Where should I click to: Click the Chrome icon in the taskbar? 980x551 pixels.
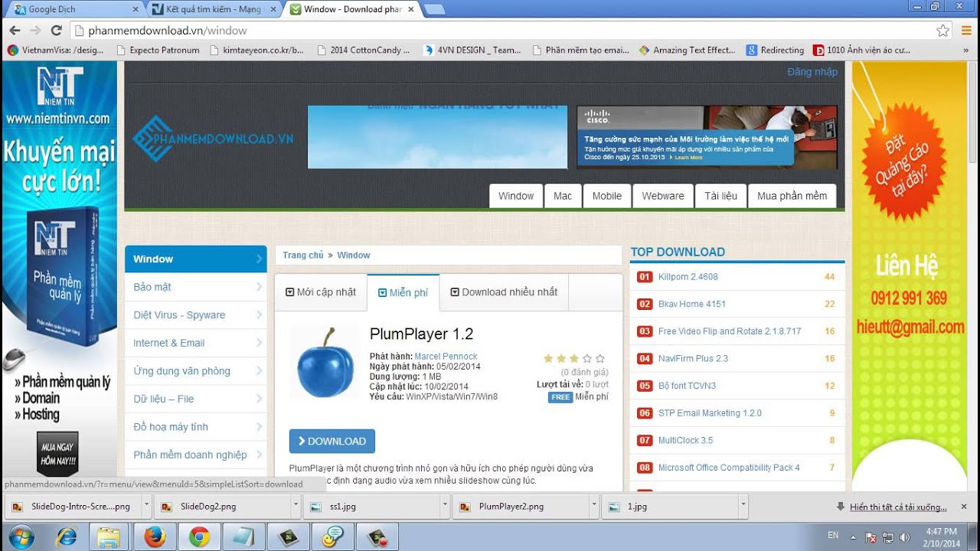pos(199,537)
